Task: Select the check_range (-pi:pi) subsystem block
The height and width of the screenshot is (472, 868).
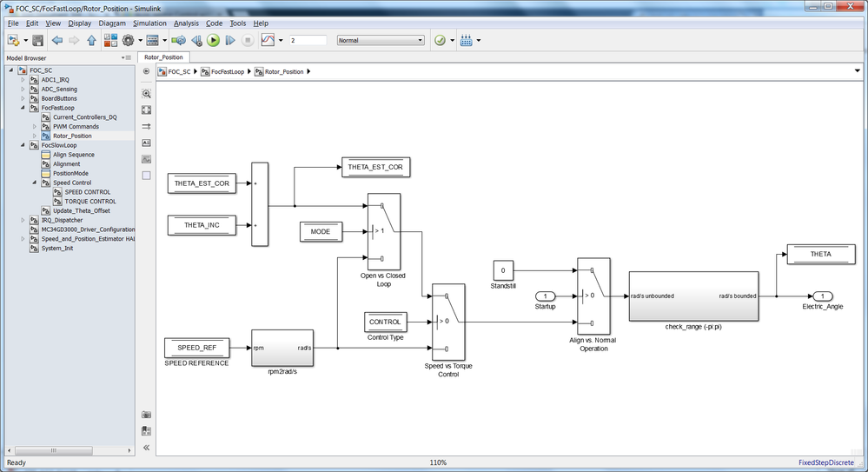Action: click(x=693, y=296)
